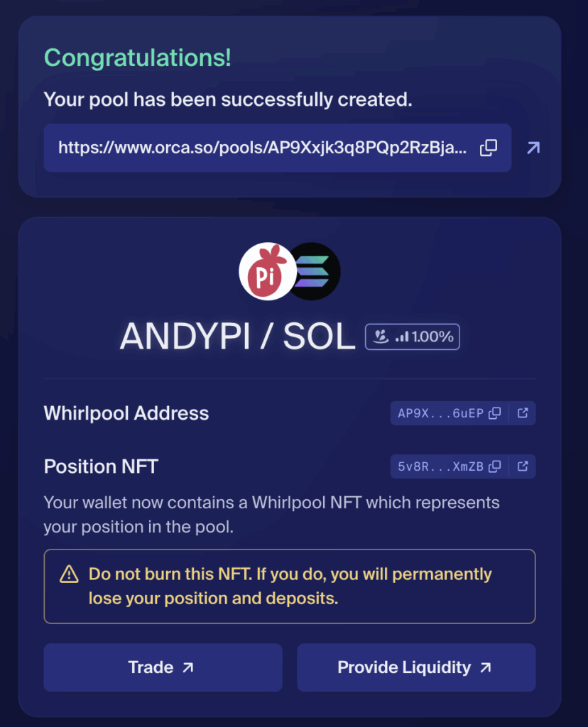Copy the Whirlpool Address AP9X...6uEP
This screenshot has width=588, height=727.
pos(495,413)
